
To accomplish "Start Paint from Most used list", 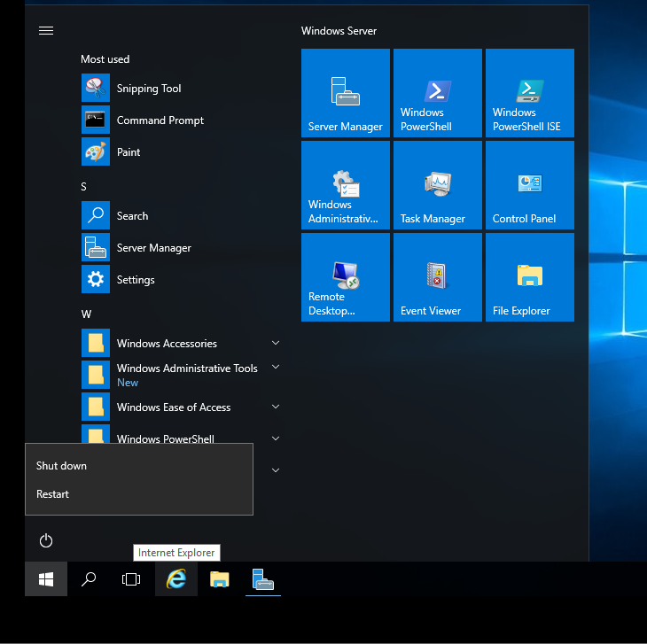I will 181,151.
